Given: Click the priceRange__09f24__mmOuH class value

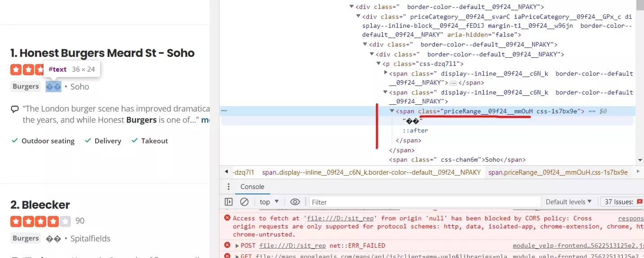Looking at the screenshot, I should (x=488, y=111).
